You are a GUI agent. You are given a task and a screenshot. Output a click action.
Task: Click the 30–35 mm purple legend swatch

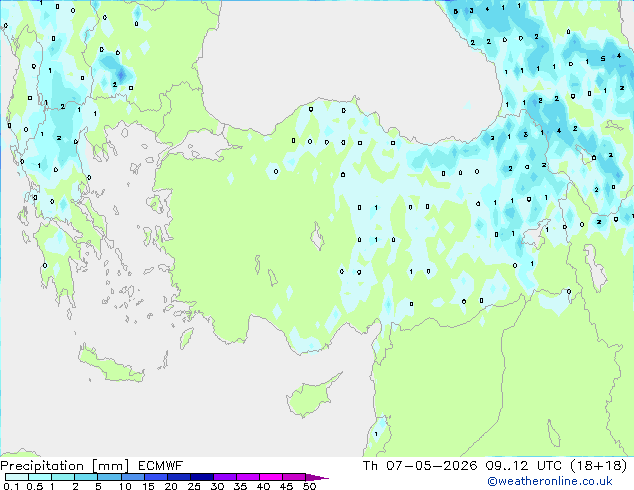pyautogui.click(x=225, y=477)
